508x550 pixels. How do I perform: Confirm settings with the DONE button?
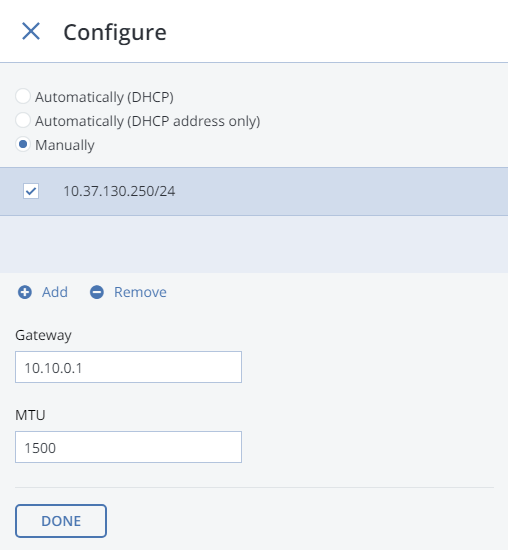coord(61,521)
